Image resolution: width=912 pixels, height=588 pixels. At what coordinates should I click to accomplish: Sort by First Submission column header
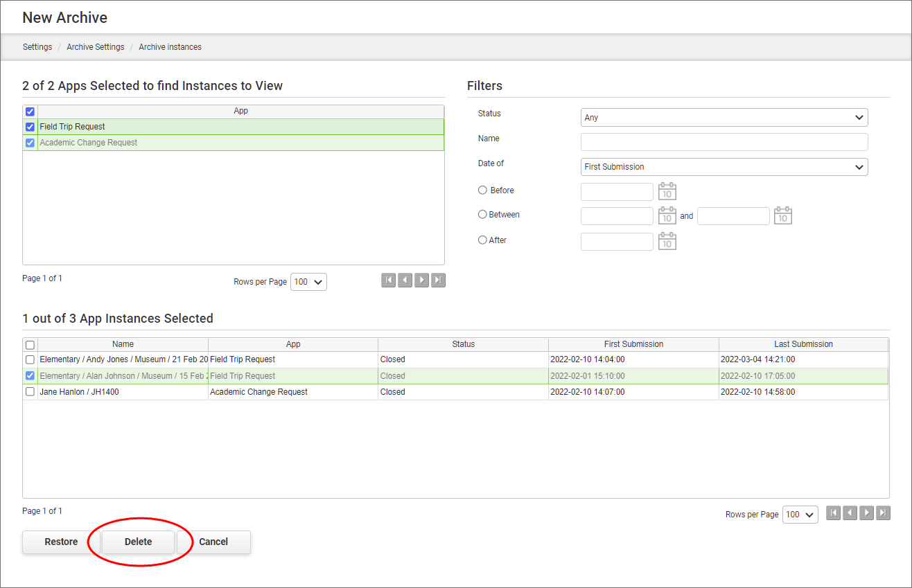pos(633,344)
